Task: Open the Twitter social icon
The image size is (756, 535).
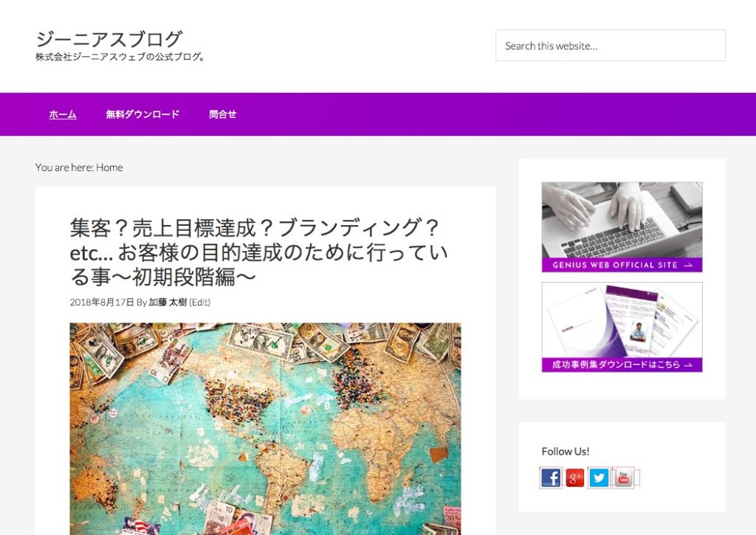Action: (599, 477)
